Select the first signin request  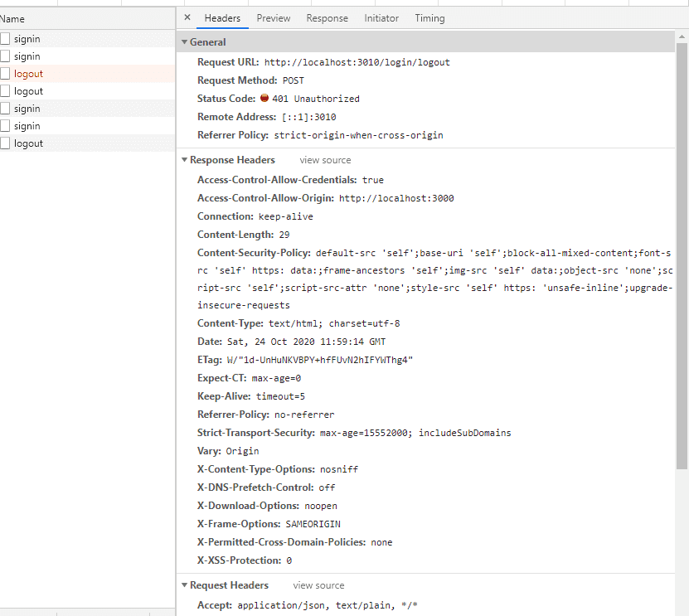click(x=27, y=39)
